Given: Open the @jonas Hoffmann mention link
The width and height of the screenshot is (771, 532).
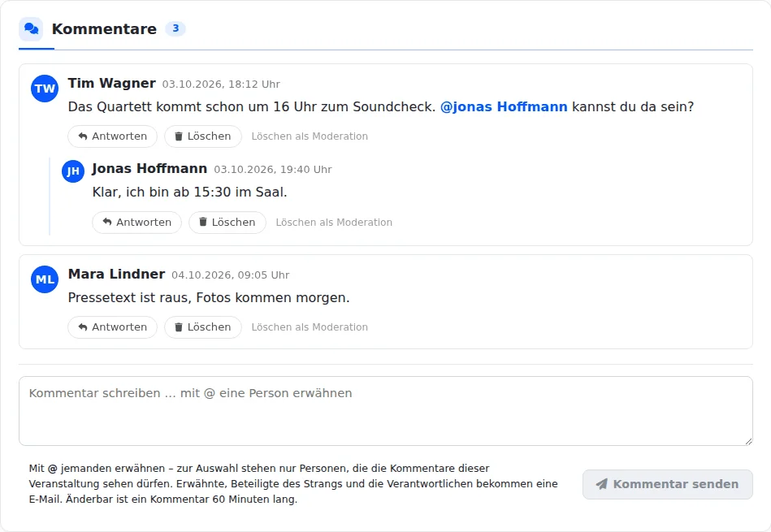Looking at the screenshot, I should point(504,106).
